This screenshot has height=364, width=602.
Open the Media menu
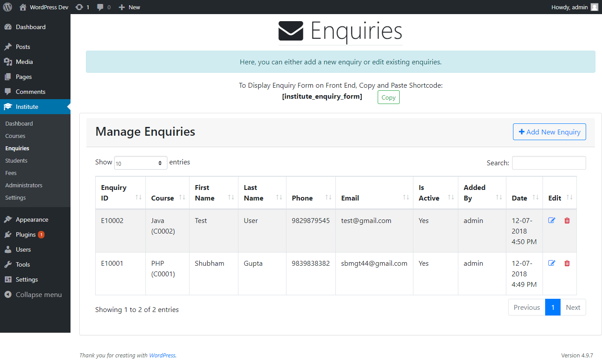point(35,62)
